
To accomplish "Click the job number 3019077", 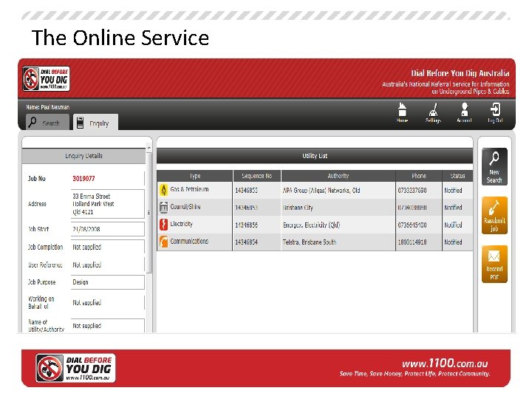I will tap(83, 179).
